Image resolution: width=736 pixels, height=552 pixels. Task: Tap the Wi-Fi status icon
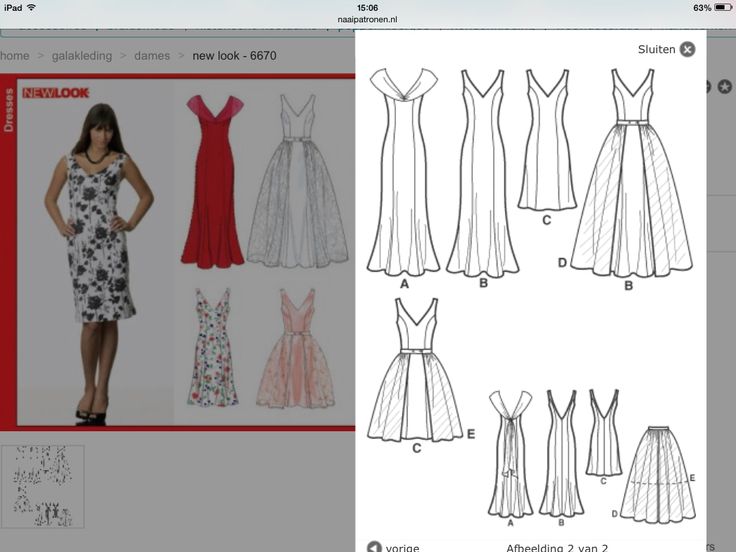pyautogui.click(x=31, y=7)
